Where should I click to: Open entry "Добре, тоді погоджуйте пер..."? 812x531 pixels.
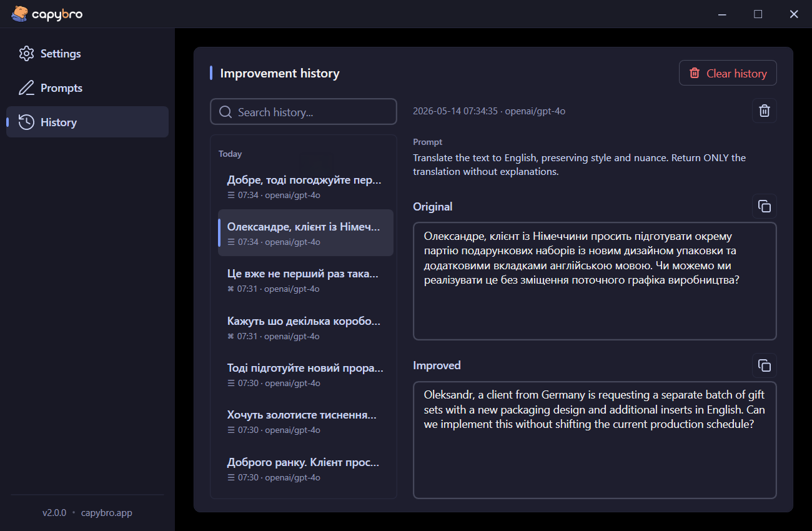[x=305, y=186]
